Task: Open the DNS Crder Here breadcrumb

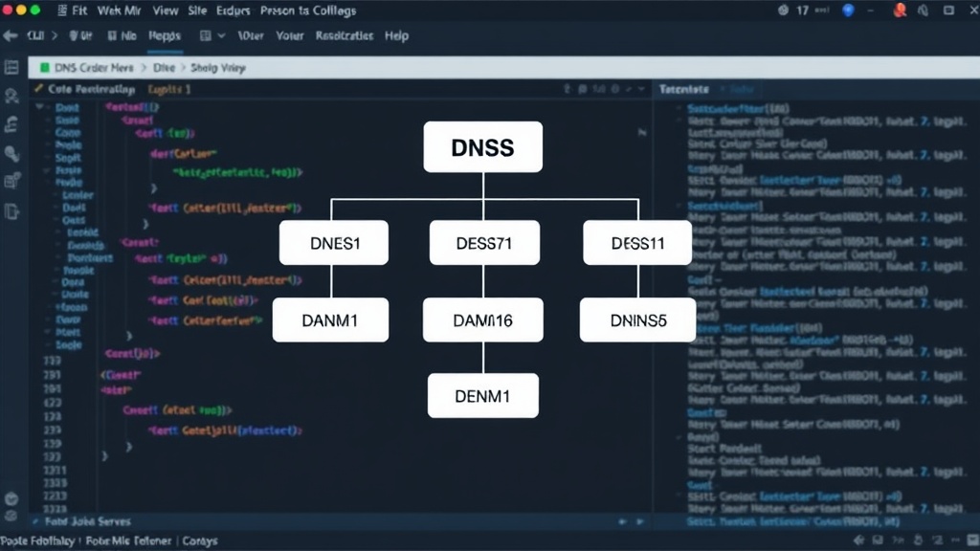Action: (x=94, y=68)
